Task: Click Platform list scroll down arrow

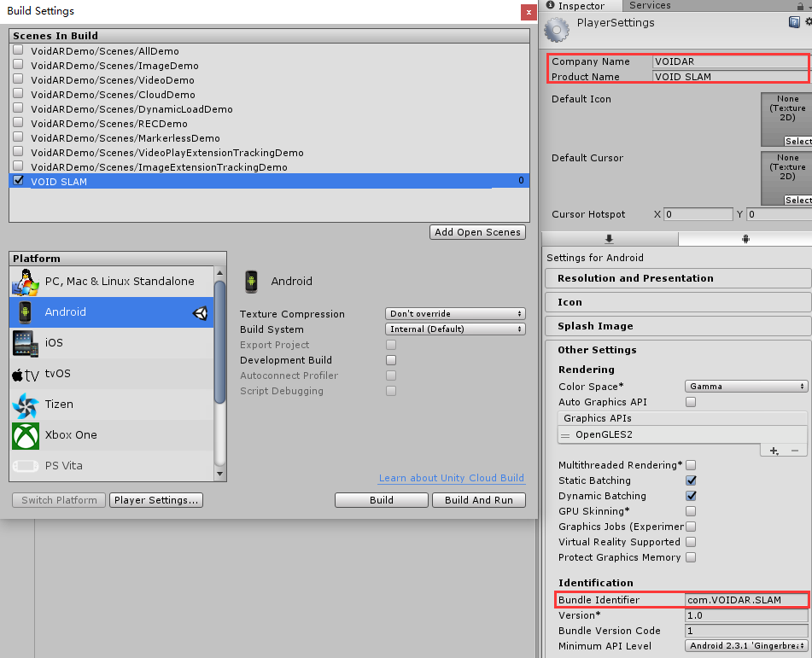Action: (219, 474)
